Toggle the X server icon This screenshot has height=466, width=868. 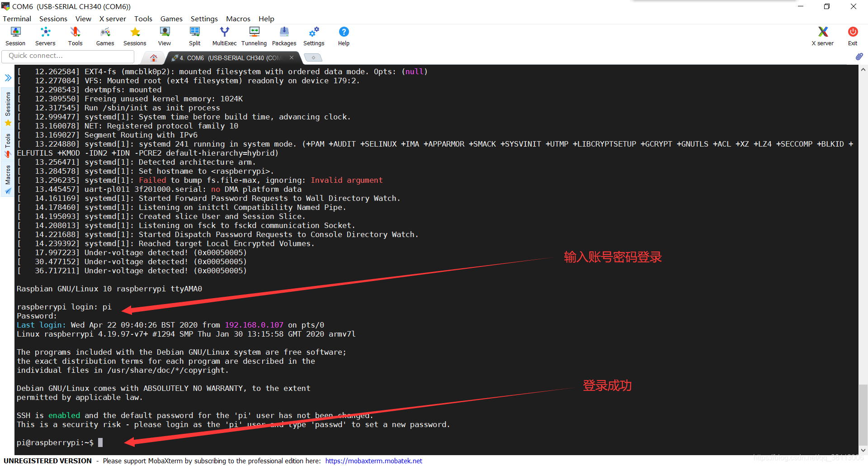click(823, 36)
